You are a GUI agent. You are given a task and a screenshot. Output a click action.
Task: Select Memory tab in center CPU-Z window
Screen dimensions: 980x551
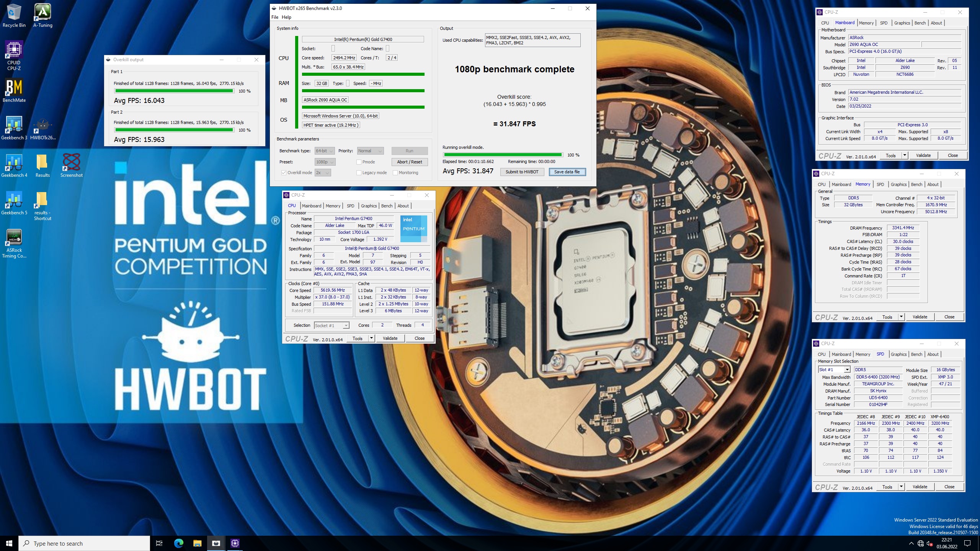coord(333,206)
